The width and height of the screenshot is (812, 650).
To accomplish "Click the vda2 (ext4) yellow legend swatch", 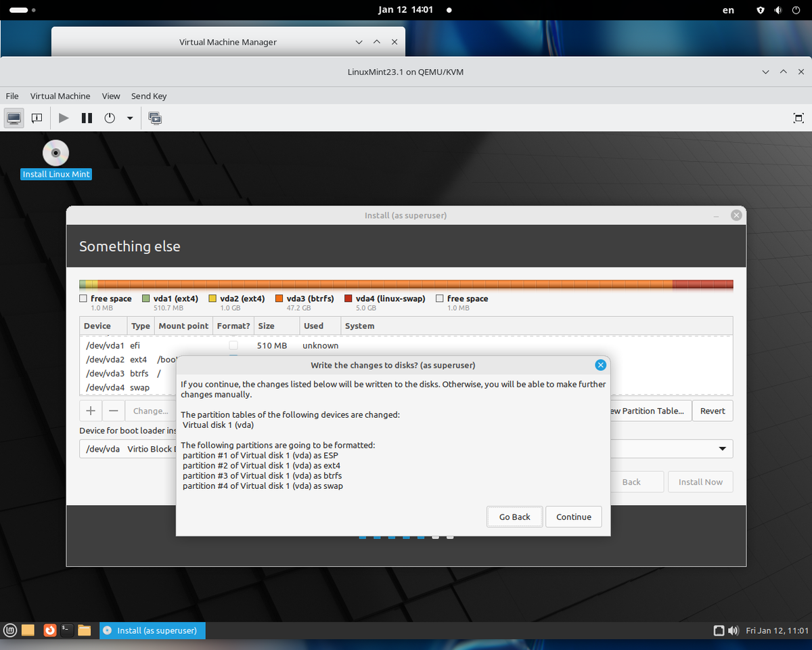I will (212, 299).
